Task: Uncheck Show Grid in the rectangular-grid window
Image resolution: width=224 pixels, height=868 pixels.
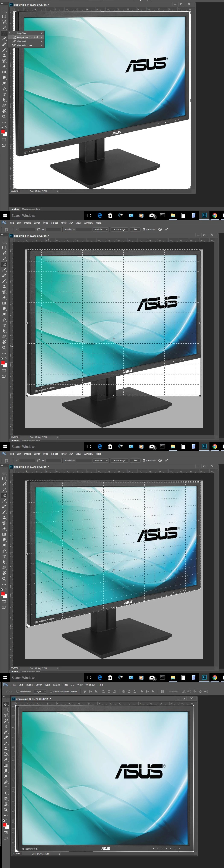Action: pyautogui.click(x=144, y=230)
